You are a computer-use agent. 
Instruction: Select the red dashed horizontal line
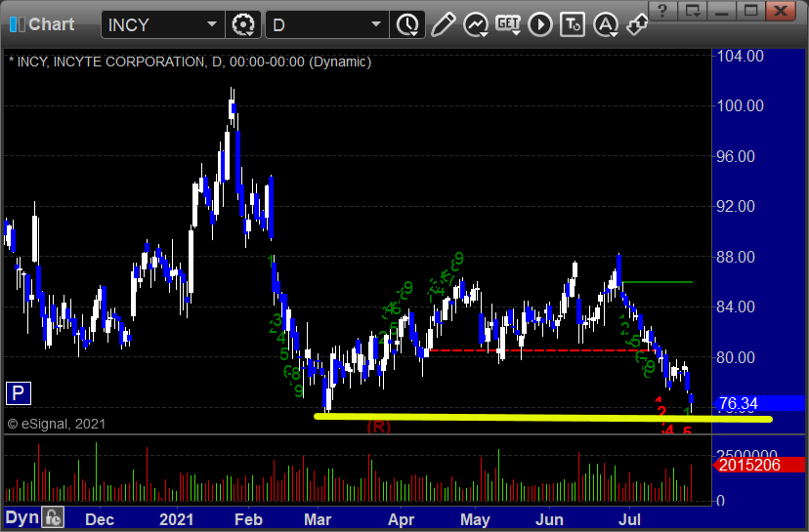(541, 350)
